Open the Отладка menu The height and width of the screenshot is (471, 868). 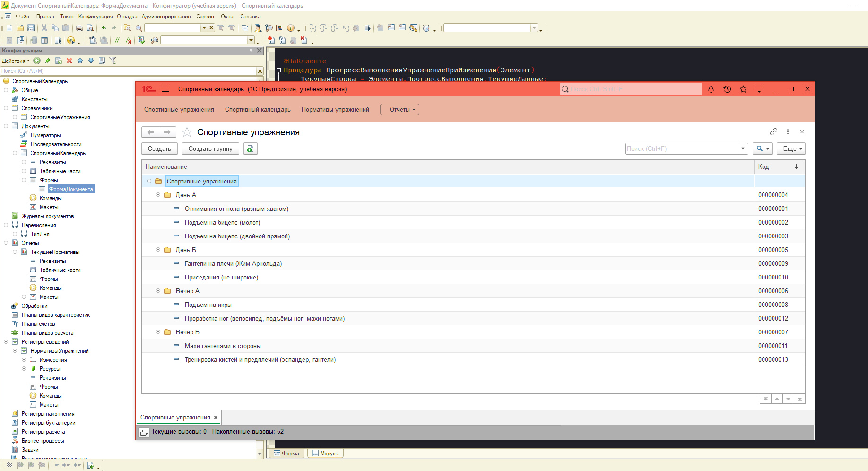(127, 17)
